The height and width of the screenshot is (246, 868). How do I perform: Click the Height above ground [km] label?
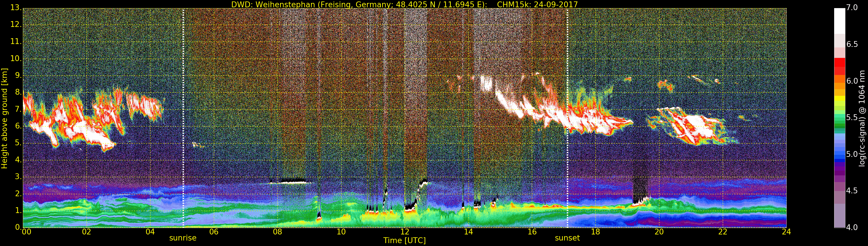pos(4,118)
